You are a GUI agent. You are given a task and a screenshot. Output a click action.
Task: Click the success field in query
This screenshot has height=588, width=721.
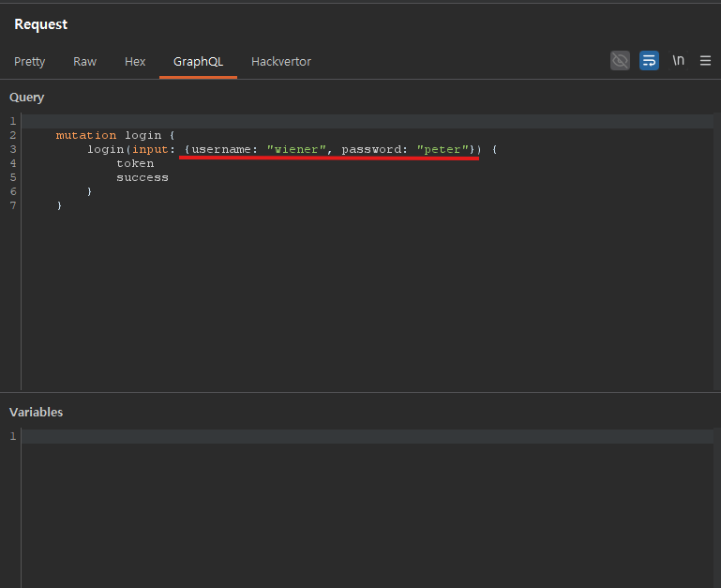point(143,177)
